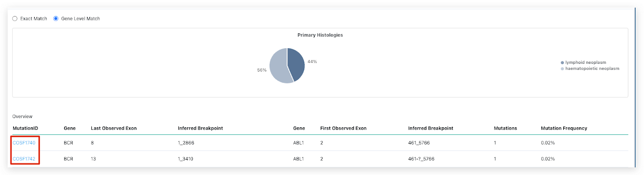Toggle the haematopoietic neoplasm legend dot
The image size is (644, 175).
562,69
